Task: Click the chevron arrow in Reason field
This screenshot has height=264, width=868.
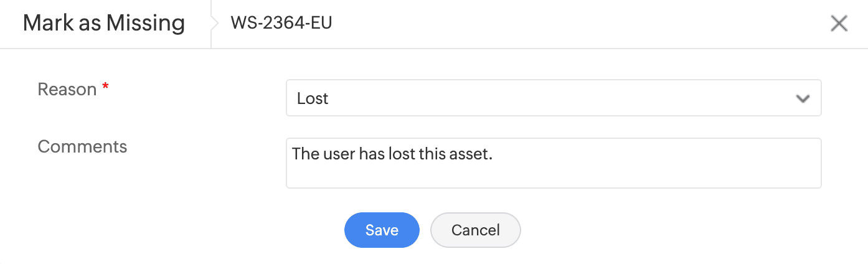Action: click(802, 98)
